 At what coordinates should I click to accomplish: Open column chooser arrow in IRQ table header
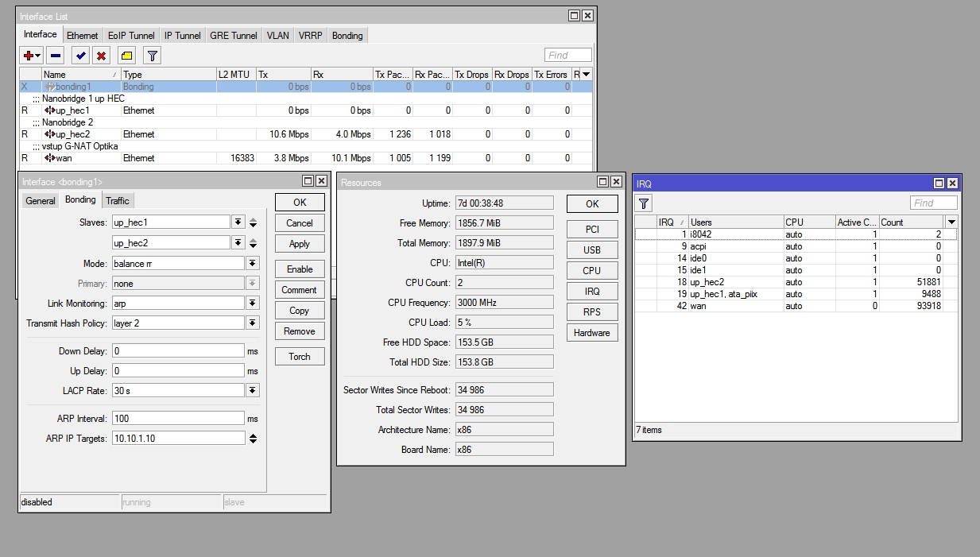[x=951, y=222]
